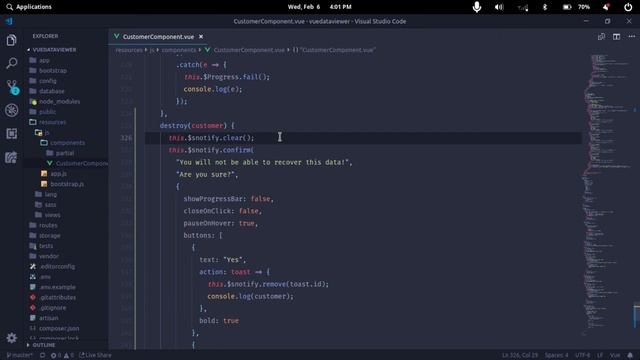
Task: Click the CustomerComponent.vue breadcrumb segment
Action: (249, 50)
